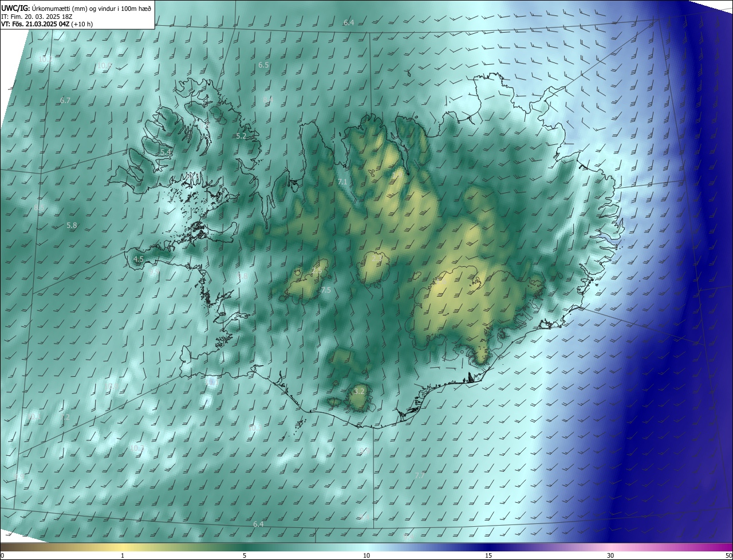733x560 pixels.
Task: Click the 7.5 value label on map
Action: pyautogui.click(x=326, y=290)
